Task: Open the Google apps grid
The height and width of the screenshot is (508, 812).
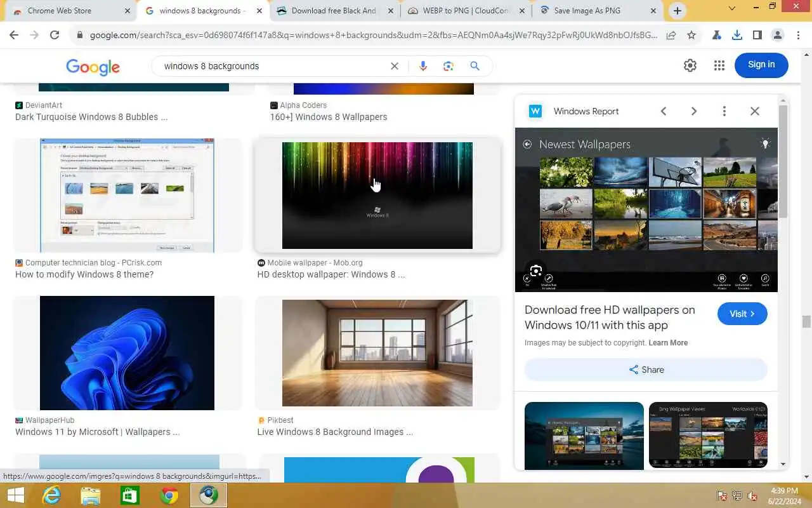Action: pos(719,65)
